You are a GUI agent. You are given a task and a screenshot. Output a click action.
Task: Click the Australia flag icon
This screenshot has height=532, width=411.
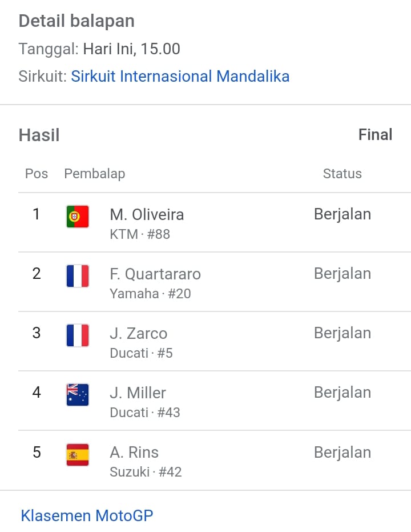point(78,395)
